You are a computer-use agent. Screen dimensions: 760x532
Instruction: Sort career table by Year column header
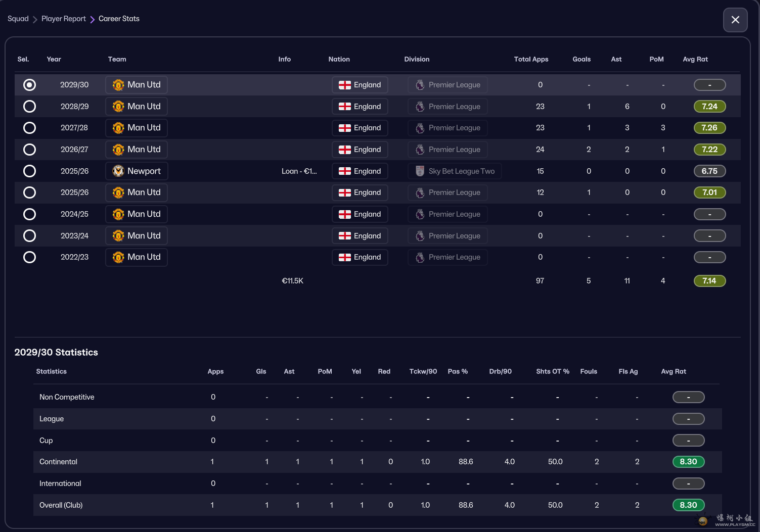pos(54,59)
